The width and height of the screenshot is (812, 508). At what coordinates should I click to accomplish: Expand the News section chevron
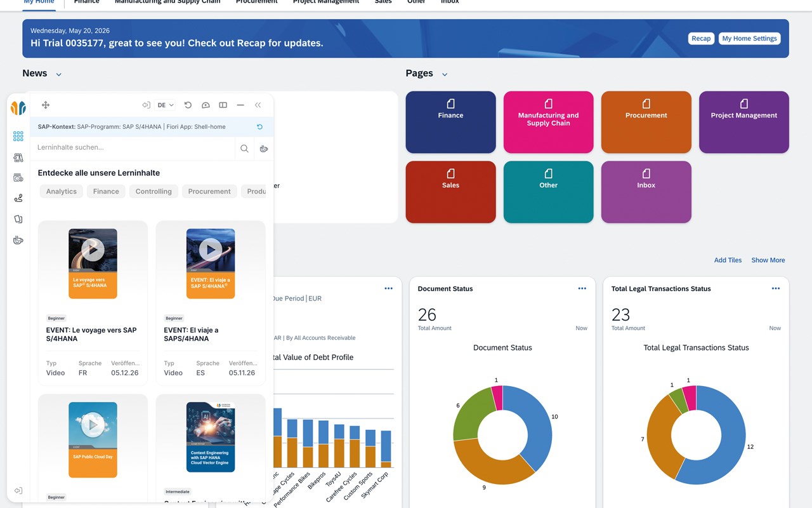(x=58, y=74)
